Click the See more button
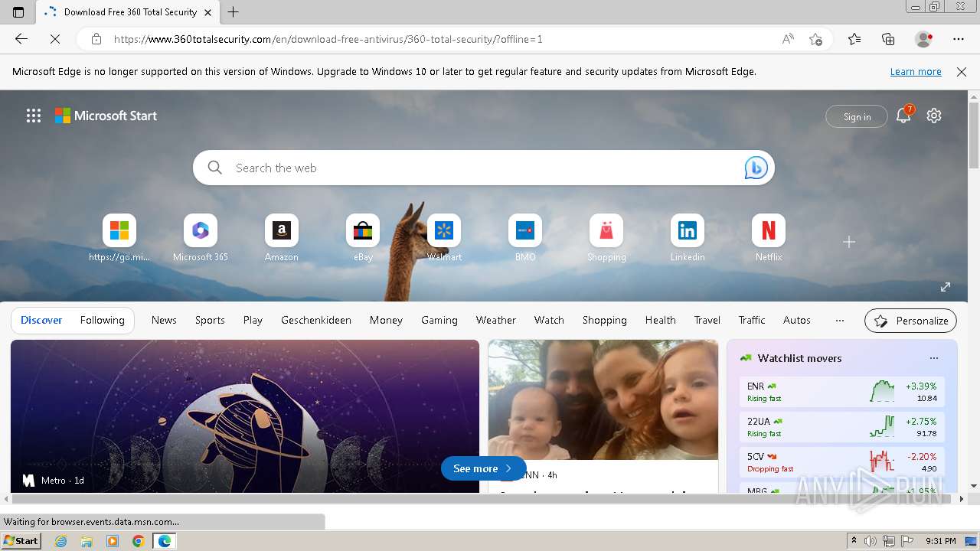The width and height of the screenshot is (980, 551). tap(483, 468)
